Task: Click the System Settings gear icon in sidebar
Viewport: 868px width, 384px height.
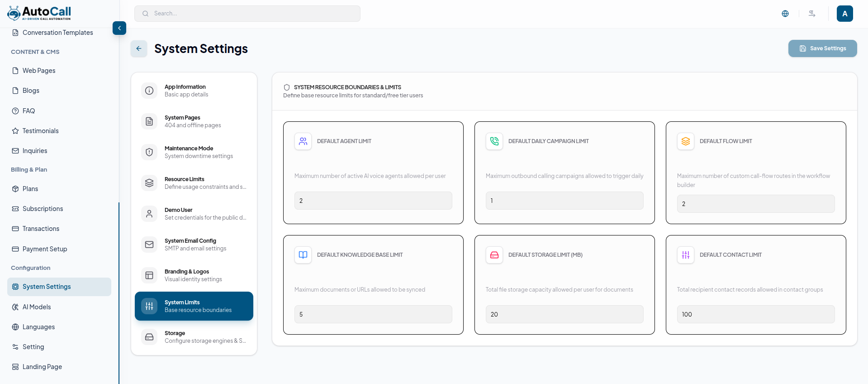Action: point(15,287)
